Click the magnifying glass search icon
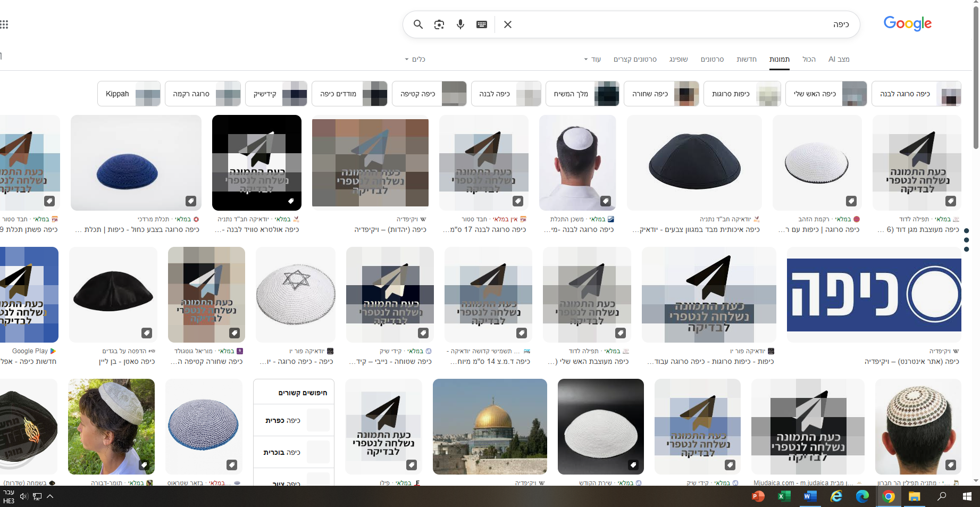The image size is (980, 507). (418, 24)
